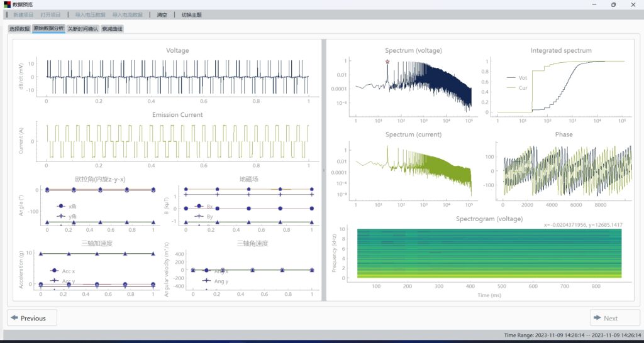The width and height of the screenshot is (644, 343).
Task: Click the left arrow icon on Previous
Action: click(x=14, y=318)
